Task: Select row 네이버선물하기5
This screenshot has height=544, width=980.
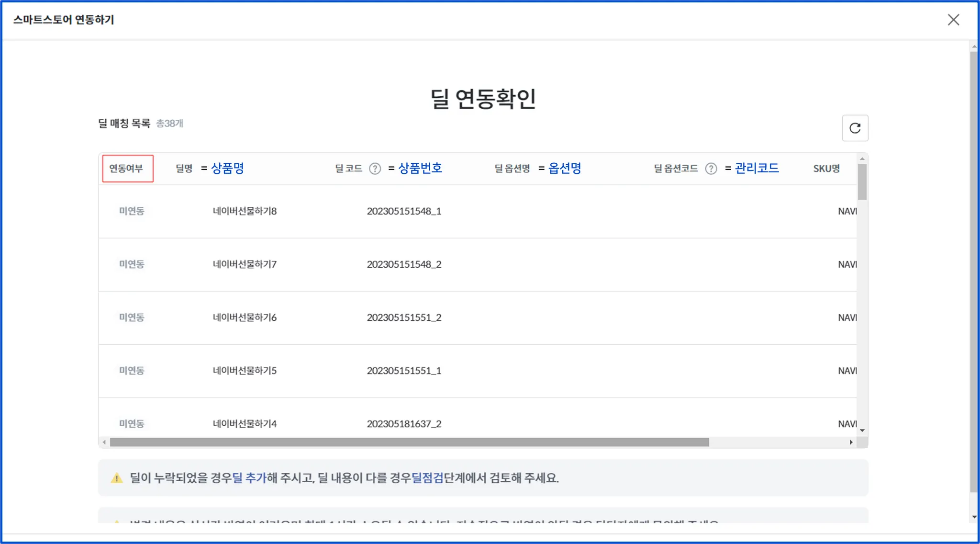Action: [x=245, y=371]
